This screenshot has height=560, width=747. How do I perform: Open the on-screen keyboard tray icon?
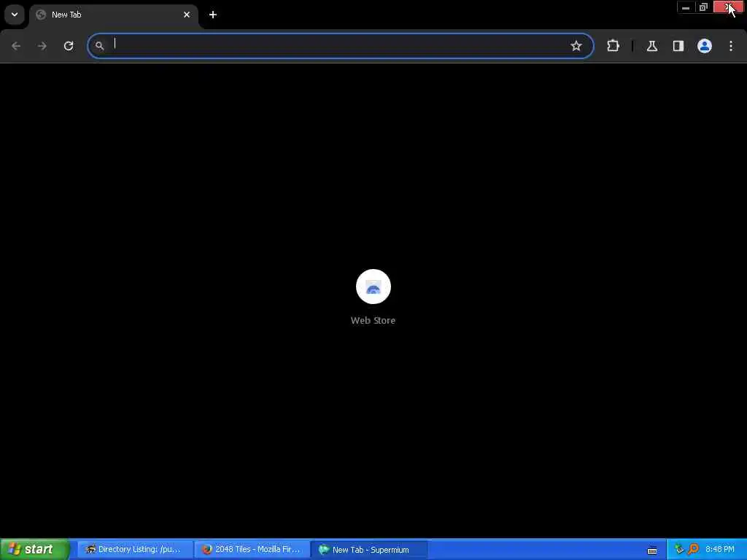(x=652, y=551)
